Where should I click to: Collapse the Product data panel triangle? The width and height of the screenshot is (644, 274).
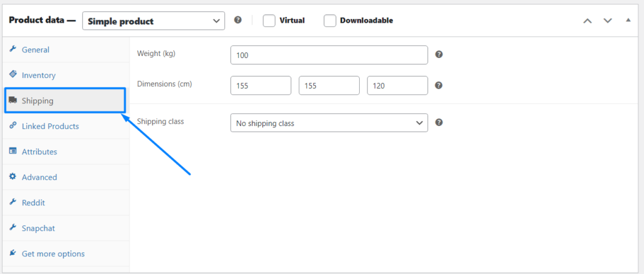628,20
